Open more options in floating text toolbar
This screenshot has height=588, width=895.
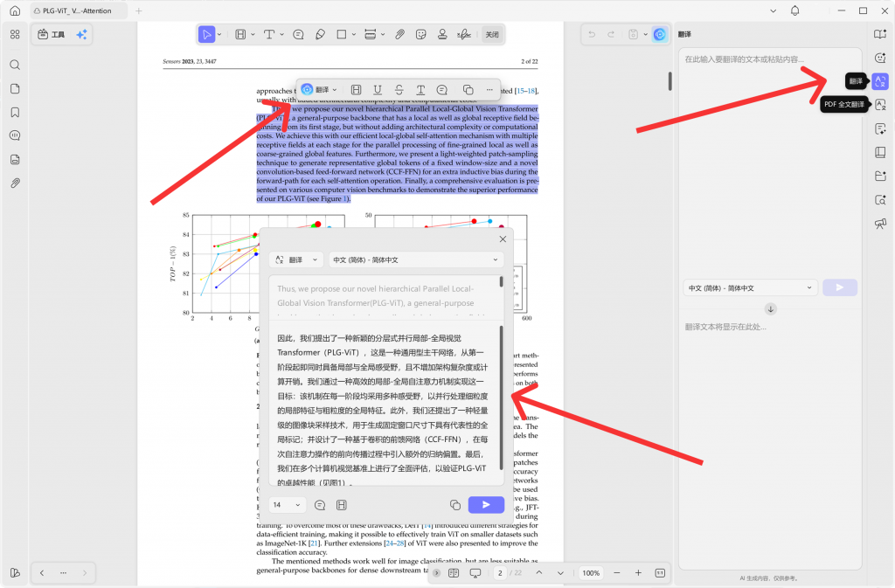489,89
